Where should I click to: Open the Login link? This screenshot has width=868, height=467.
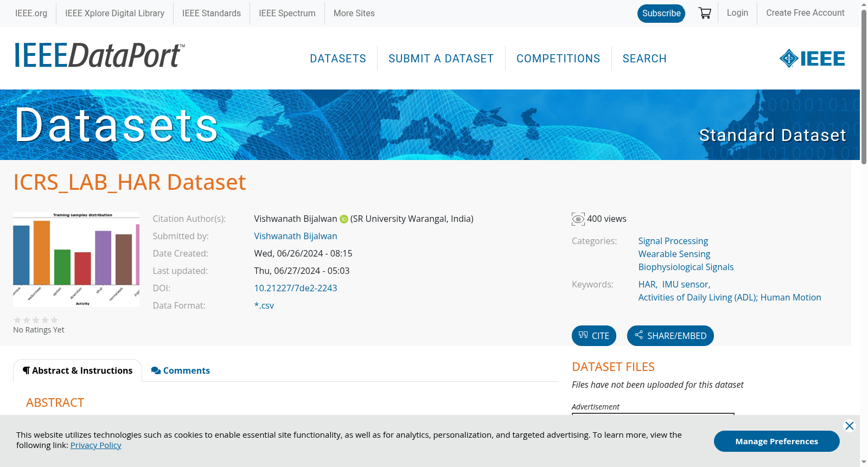737,13
